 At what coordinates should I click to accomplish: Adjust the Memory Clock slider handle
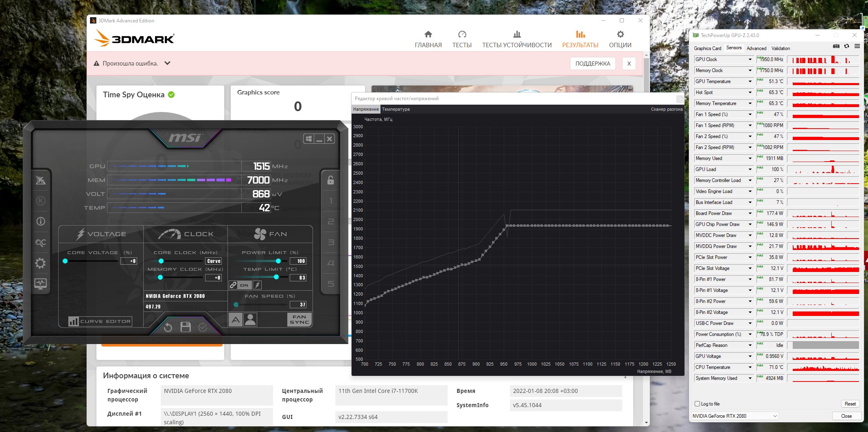point(160,277)
